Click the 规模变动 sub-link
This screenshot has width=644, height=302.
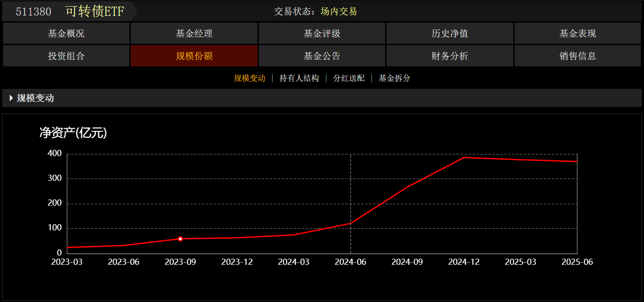[x=250, y=78]
